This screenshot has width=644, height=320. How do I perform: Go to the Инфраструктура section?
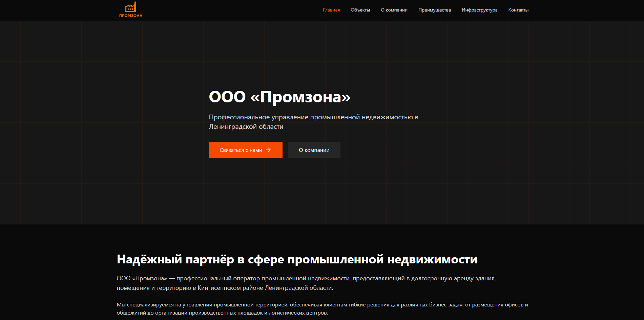click(479, 10)
